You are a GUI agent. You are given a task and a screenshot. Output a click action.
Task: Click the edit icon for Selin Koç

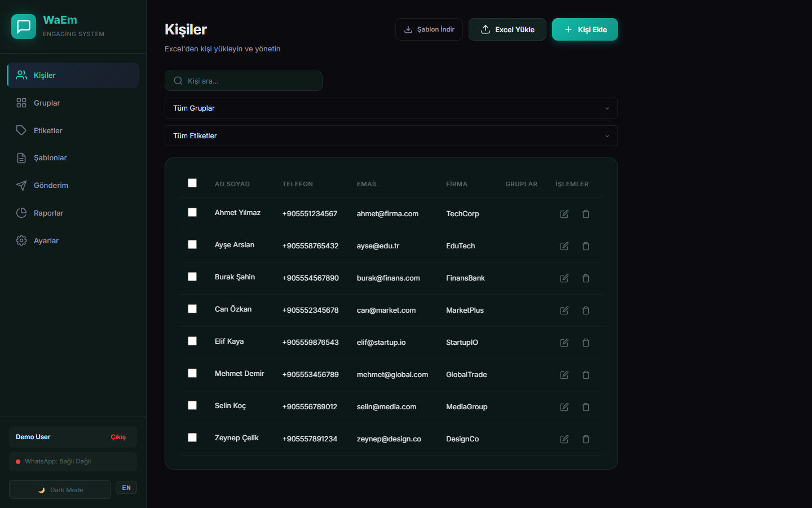564,407
